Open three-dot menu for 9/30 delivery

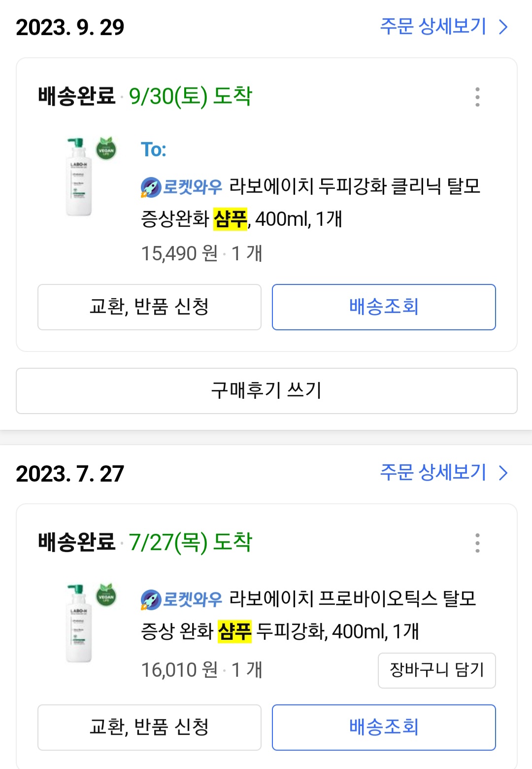(x=477, y=97)
